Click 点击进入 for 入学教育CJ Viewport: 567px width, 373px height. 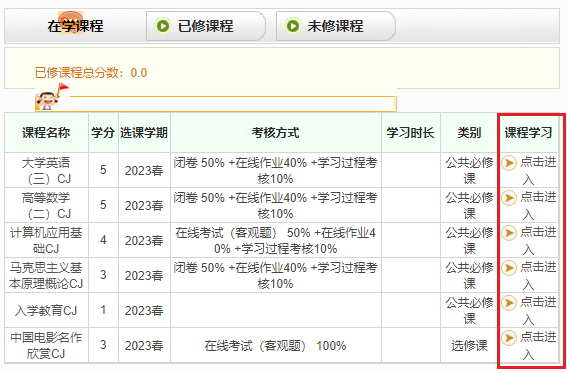[538, 310]
